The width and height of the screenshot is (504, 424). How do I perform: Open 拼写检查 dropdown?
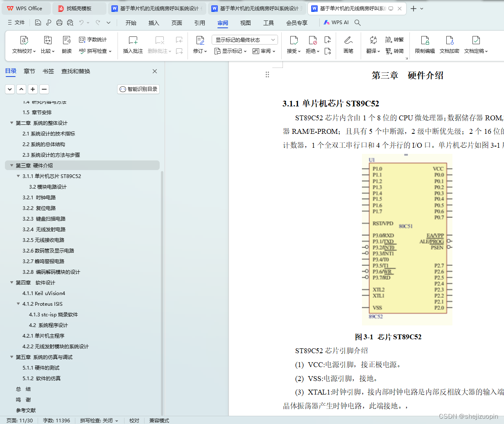point(95,51)
